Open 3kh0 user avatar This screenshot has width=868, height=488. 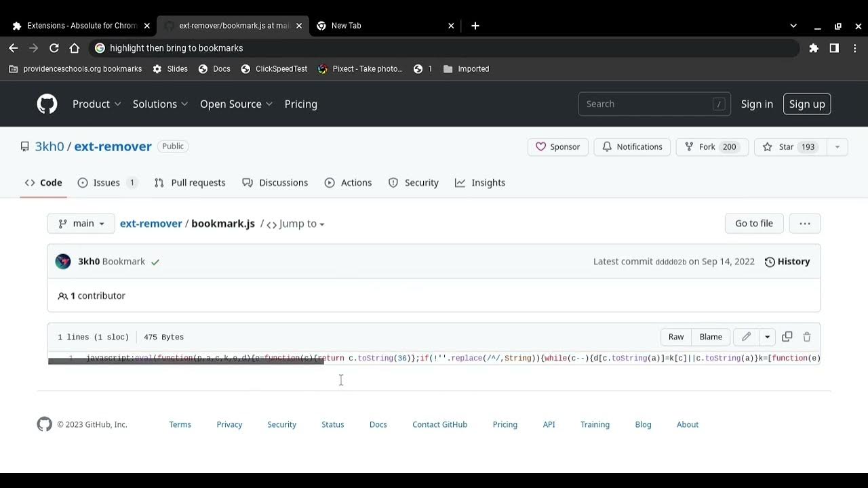pyautogui.click(x=63, y=262)
